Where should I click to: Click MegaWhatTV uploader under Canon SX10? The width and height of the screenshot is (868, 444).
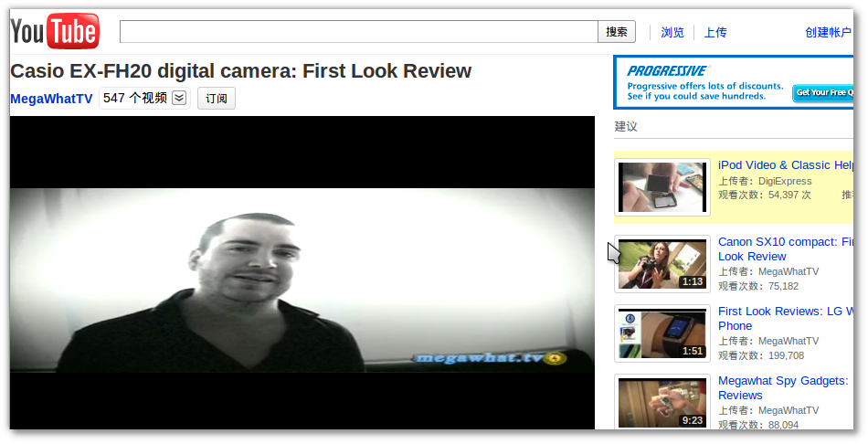pyautogui.click(x=789, y=271)
